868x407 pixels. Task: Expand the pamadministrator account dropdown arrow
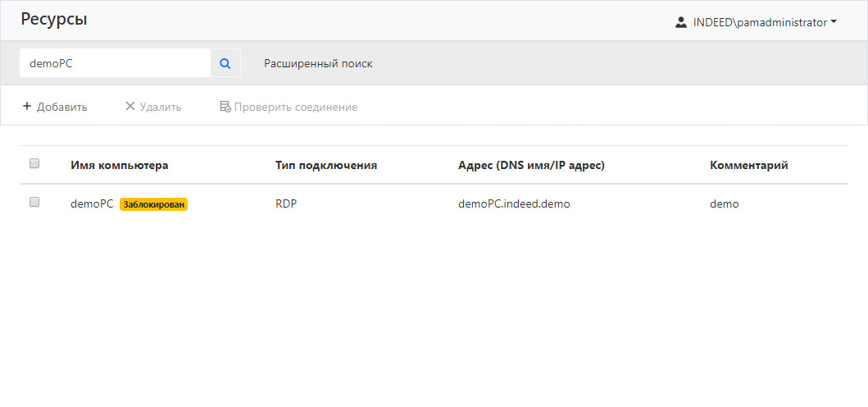(x=834, y=23)
